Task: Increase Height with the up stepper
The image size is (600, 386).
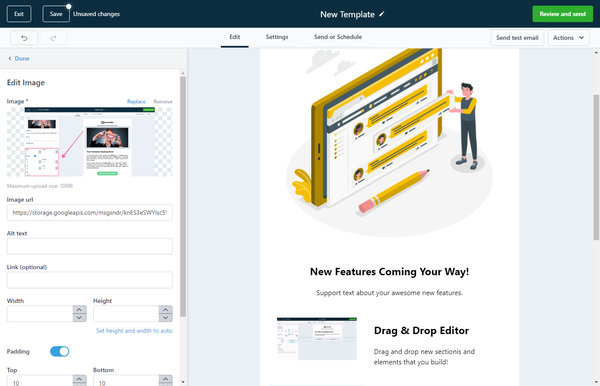Action: 165,309
